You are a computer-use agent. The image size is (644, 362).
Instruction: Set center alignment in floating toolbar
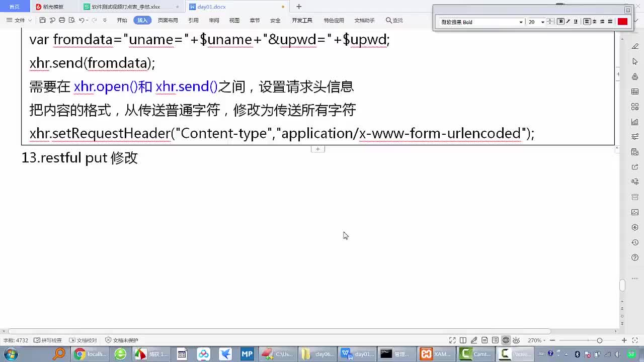click(595, 22)
